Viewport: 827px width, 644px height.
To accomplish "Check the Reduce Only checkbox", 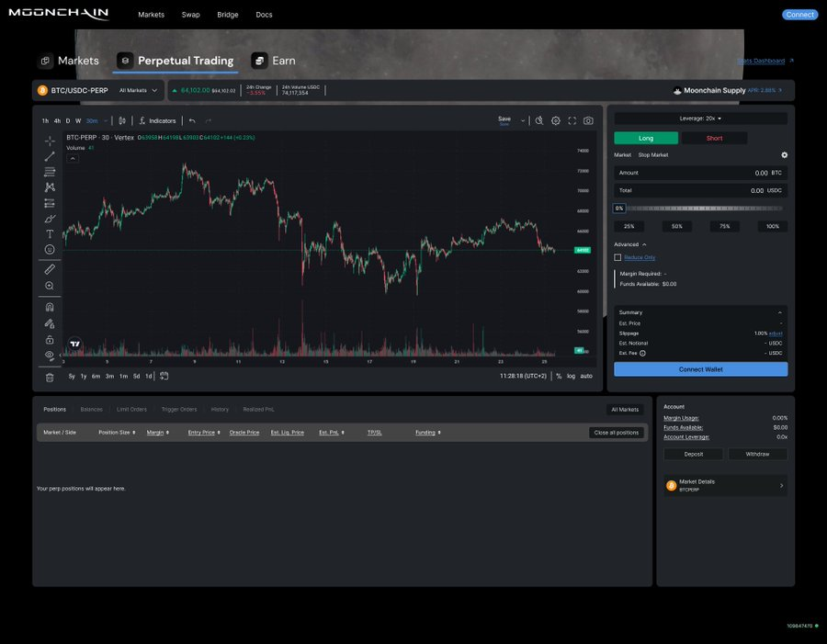I will click(x=617, y=257).
